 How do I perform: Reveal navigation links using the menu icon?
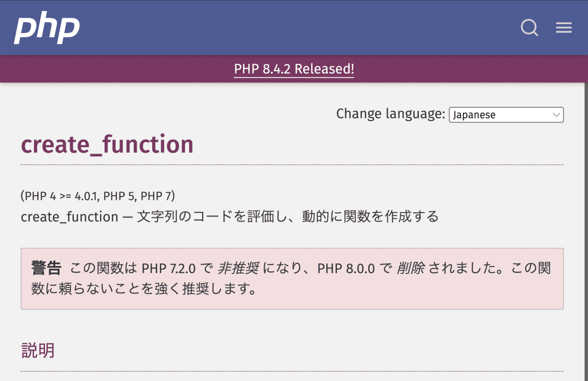563,27
